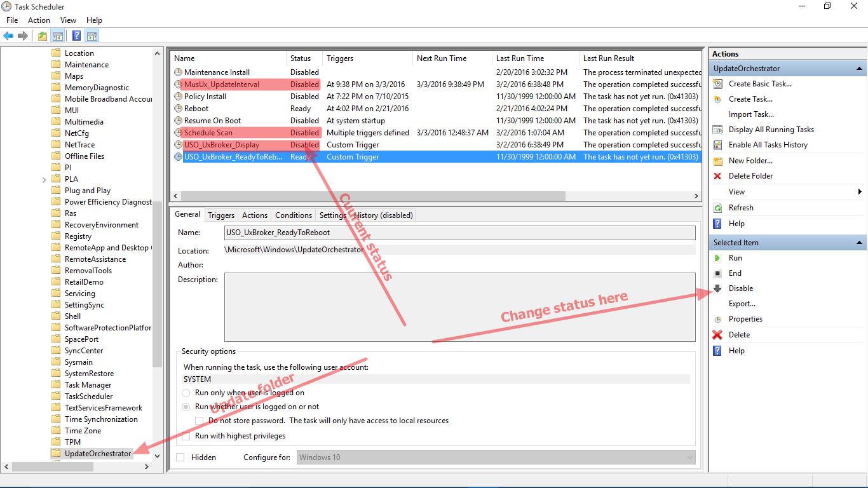The height and width of the screenshot is (488, 868).
Task: Click Import Task link
Action: 751,114
